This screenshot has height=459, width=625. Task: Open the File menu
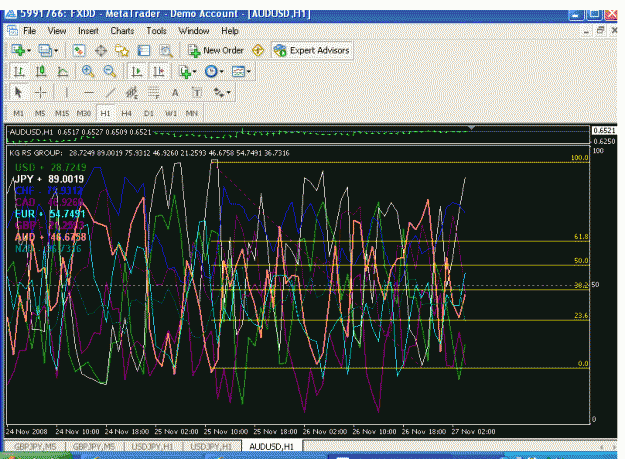[x=29, y=31]
